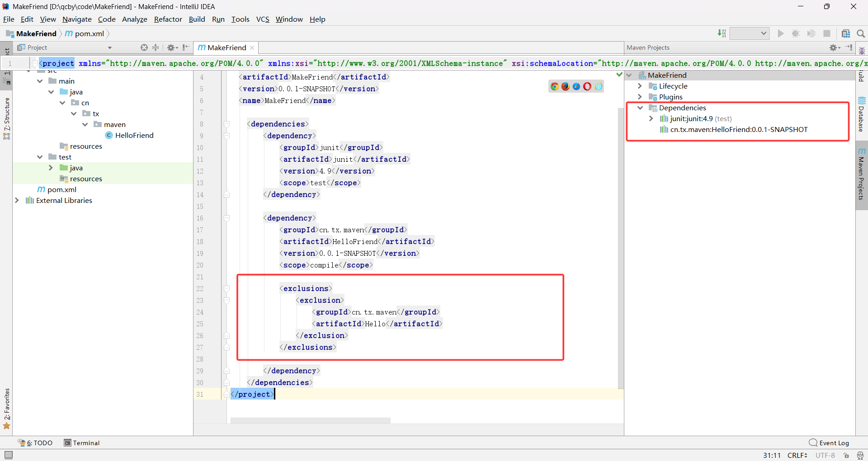The width and height of the screenshot is (868, 461).
Task: Collapse Dependencies node in Maven panel
Action: pos(640,108)
